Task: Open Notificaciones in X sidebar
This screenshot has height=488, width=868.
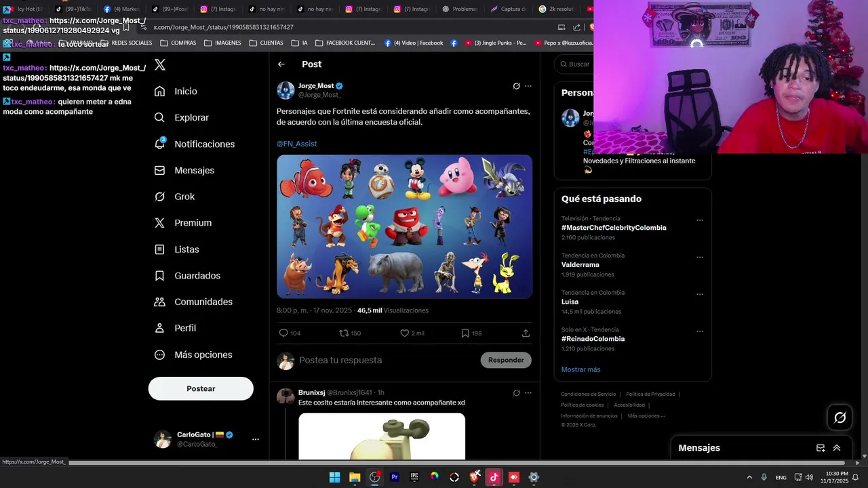Action: pos(194,144)
